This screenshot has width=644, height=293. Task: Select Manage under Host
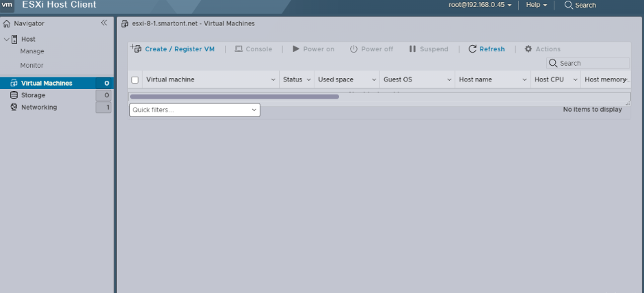[x=32, y=51]
